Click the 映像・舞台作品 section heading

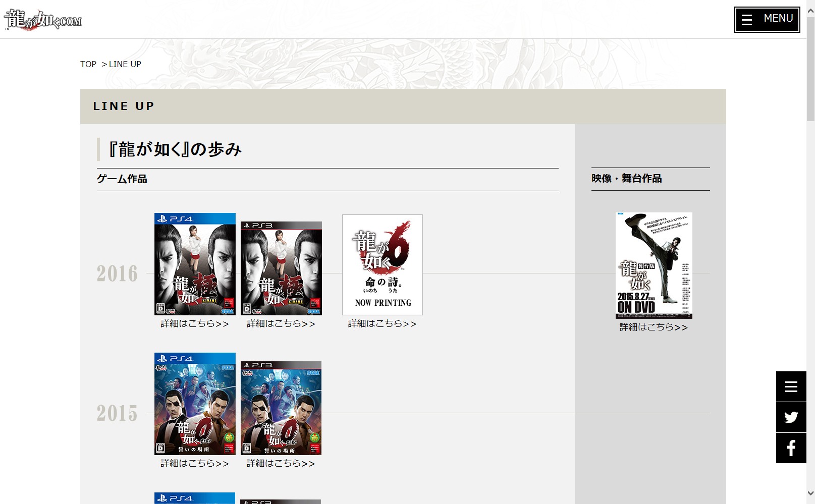tap(627, 179)
